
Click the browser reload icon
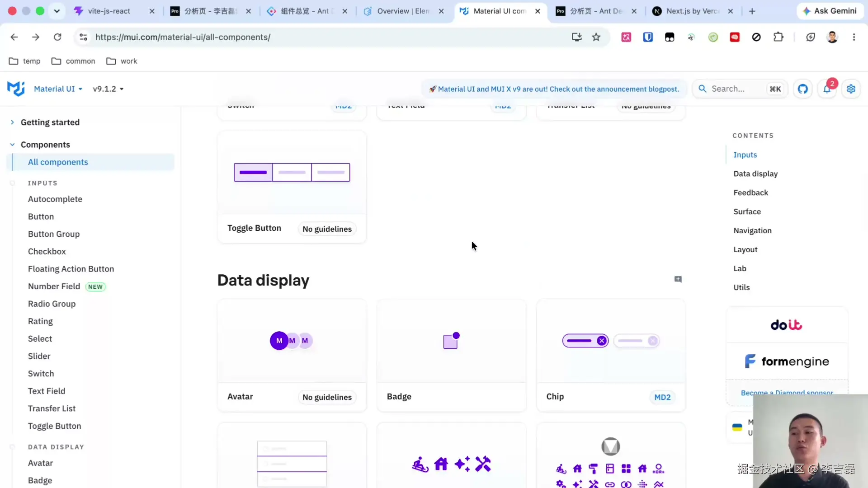click(x=57, y=37)
